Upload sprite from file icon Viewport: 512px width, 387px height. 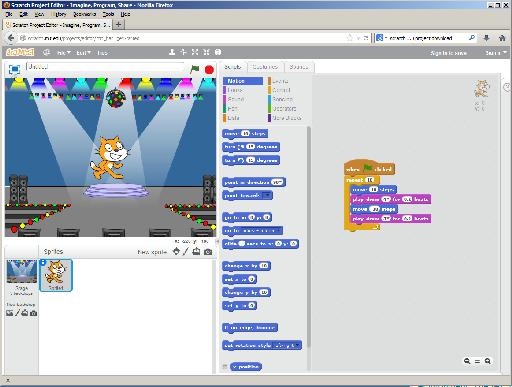[x=196, y=251]
